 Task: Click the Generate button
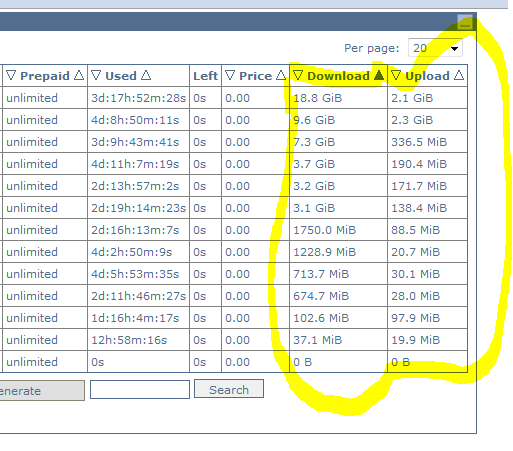click(x=42, y=390)
